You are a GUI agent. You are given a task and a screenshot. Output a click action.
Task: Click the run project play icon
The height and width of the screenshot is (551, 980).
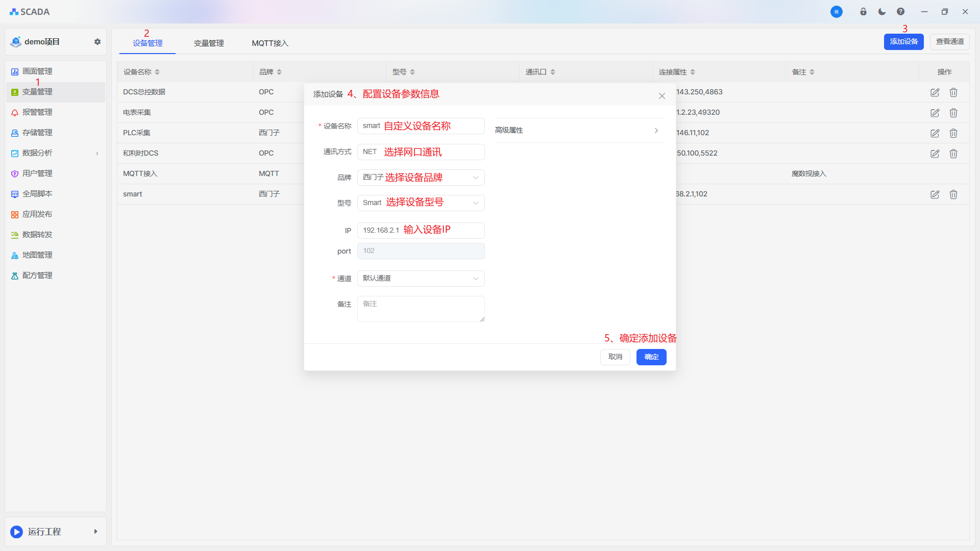tap(17, 532)
